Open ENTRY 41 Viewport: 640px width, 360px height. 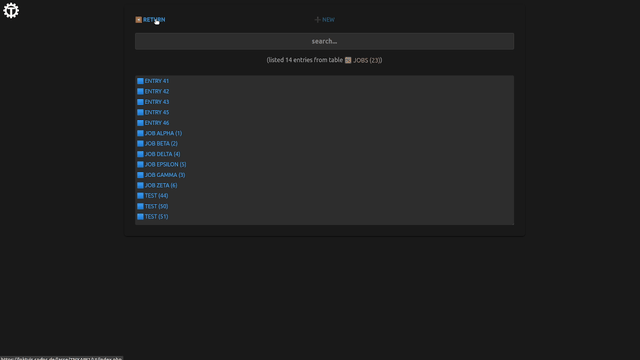(x=157, y=81)
